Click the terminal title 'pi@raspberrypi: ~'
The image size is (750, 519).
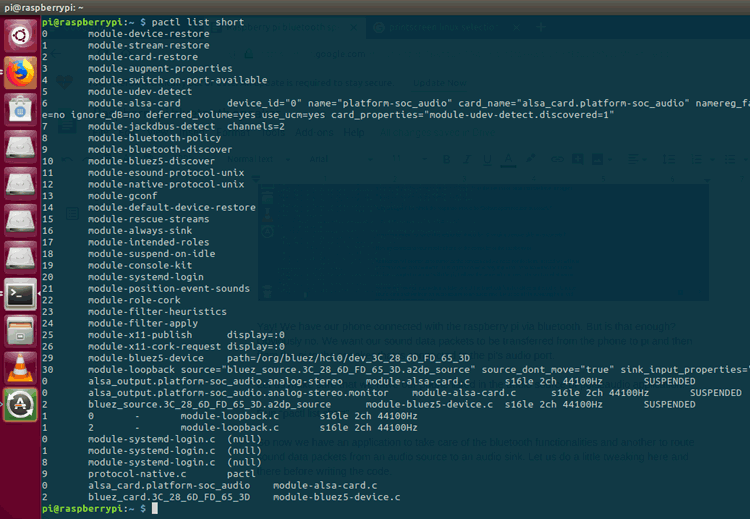click(44, 8)
